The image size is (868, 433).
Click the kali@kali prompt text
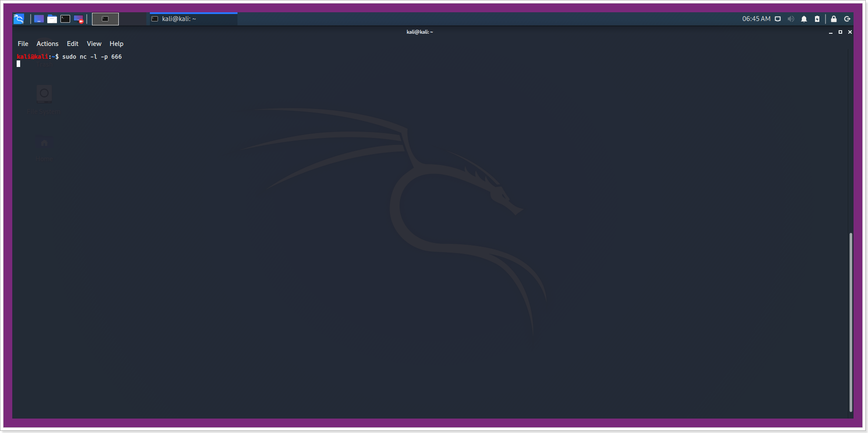pyautogui.click(x=32, y=57)
